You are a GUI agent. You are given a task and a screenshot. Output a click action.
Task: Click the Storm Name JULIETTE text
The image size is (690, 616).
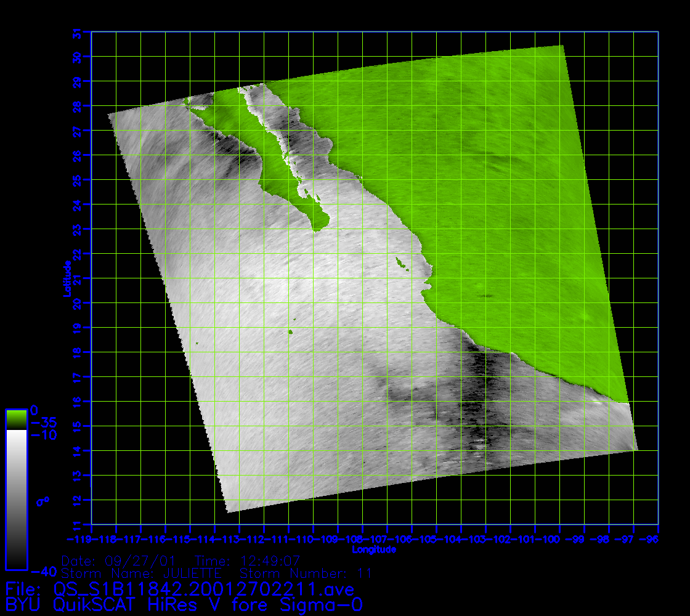click(158, 573)
